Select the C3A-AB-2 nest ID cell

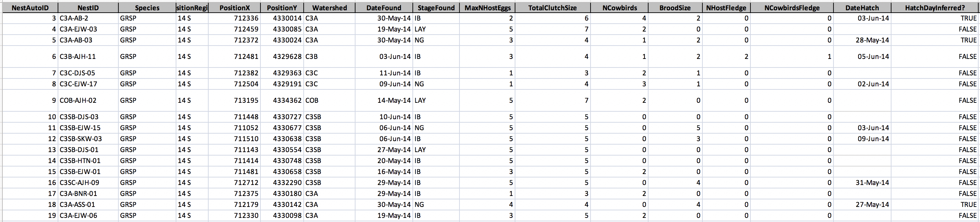[x=88, y=18]
